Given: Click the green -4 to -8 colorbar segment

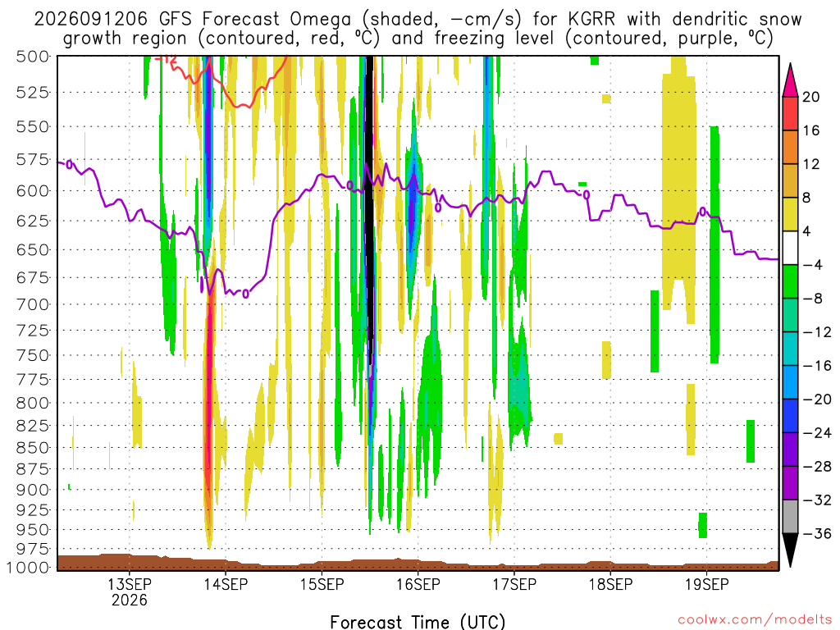Looking at the screenshot, I should pos(790,282).
